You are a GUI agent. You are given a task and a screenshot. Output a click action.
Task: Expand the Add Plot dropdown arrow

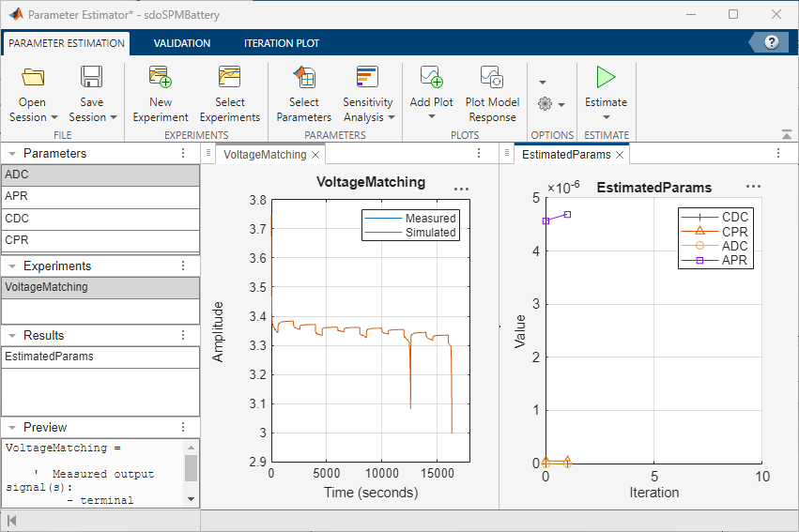432,117
